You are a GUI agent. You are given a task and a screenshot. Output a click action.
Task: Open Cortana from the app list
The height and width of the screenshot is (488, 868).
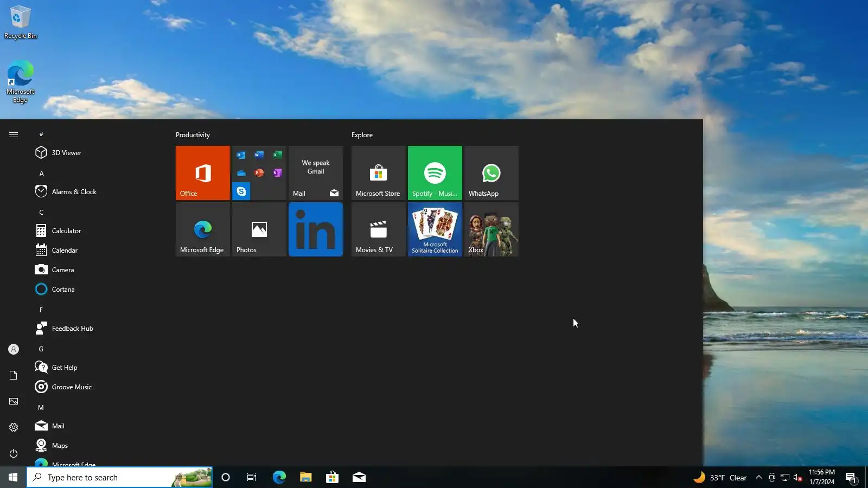click(98, 290)
